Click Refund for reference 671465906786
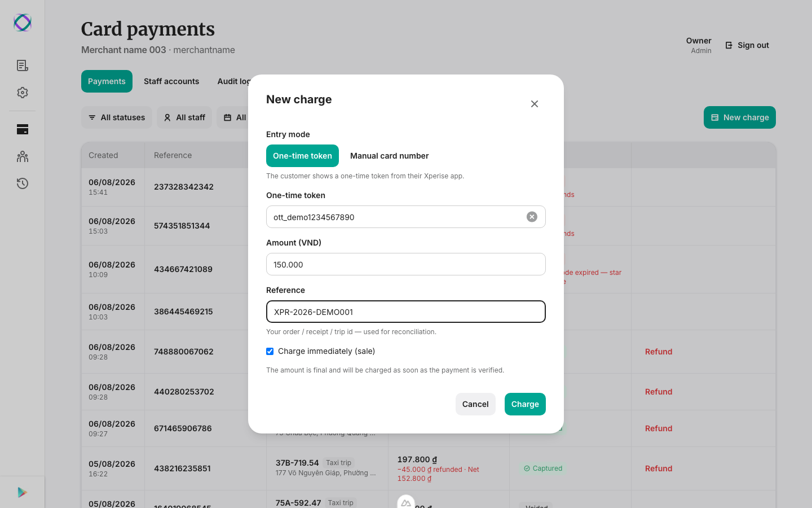Viewport: 812px width, 508px height. [659, 428]
